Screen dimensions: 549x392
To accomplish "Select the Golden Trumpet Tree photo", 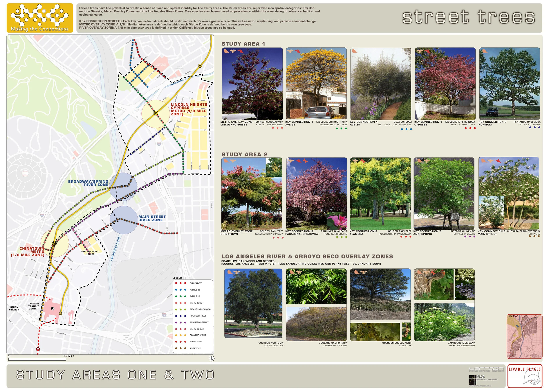I will [316, 84].
